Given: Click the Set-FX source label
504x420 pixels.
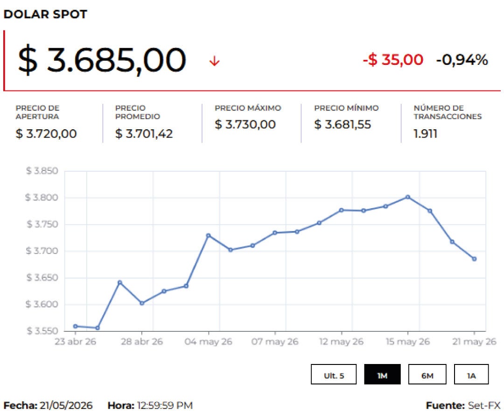Looking at the screenshot, I should [x=484, y=405].
